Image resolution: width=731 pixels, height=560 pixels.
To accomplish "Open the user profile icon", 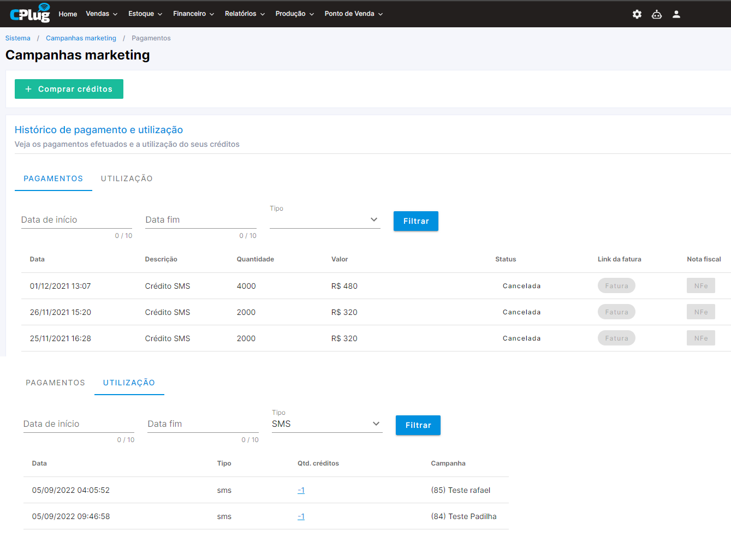I will coord(676,14).
